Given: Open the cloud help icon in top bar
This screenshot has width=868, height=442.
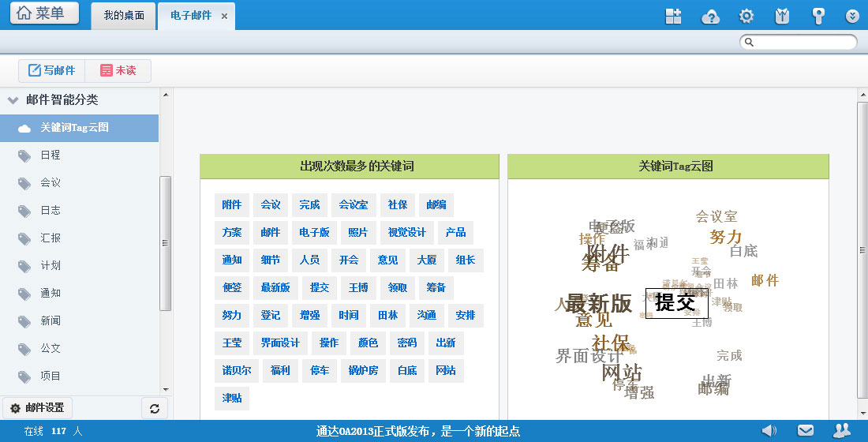Looking at the screenshot, I should [710, 17].
